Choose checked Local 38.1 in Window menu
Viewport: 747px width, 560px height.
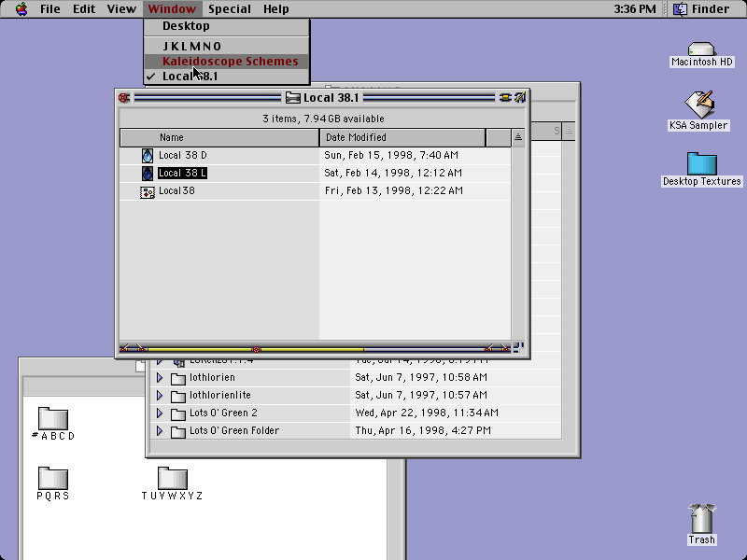227,77
